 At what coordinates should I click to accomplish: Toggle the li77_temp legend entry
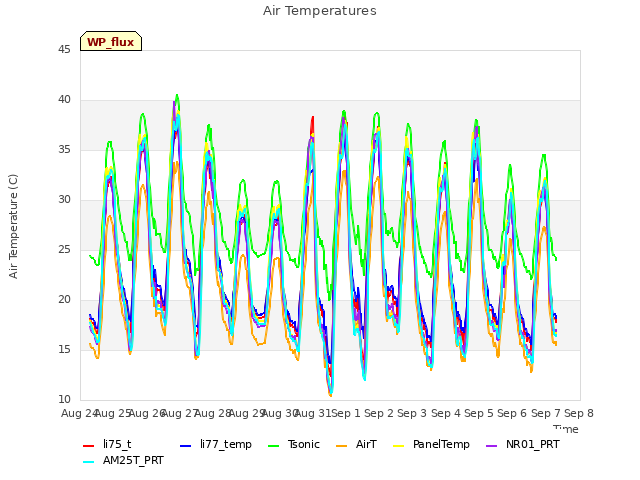[x=216, y=444]
